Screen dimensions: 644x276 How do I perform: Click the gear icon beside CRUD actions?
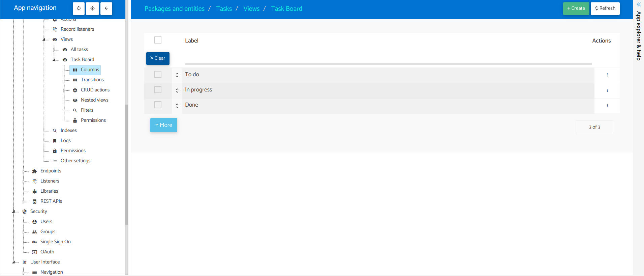[75, 90]
